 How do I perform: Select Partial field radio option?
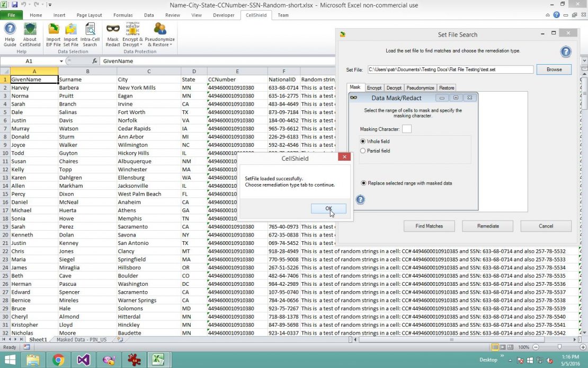363,151
